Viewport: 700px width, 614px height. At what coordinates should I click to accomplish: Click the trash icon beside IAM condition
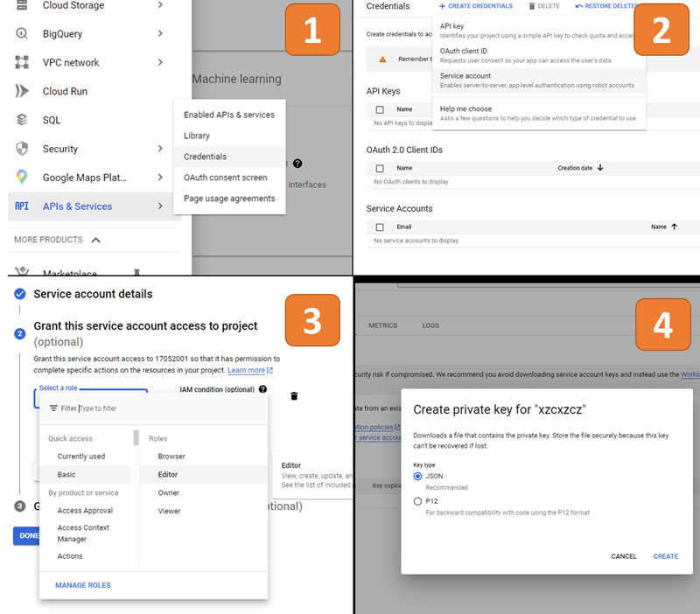(294, 396)
